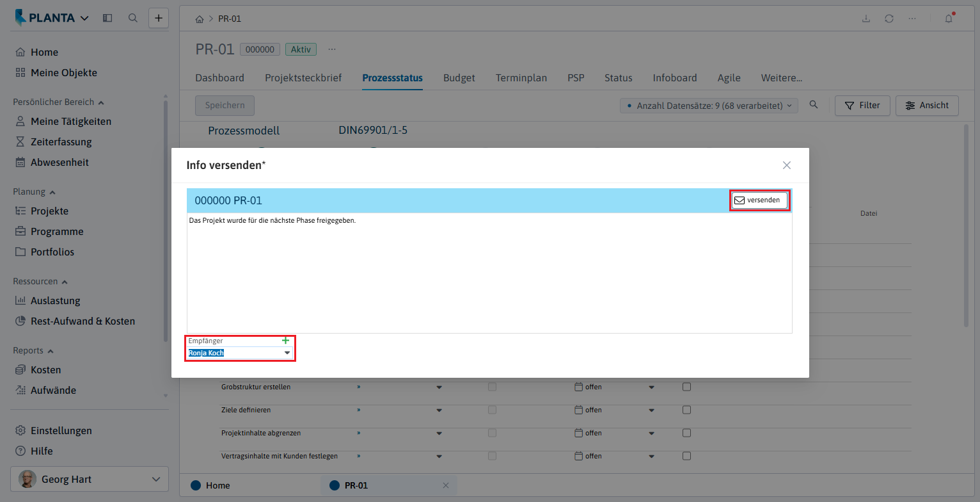Click the Speichern button

[x=225, y=106]
